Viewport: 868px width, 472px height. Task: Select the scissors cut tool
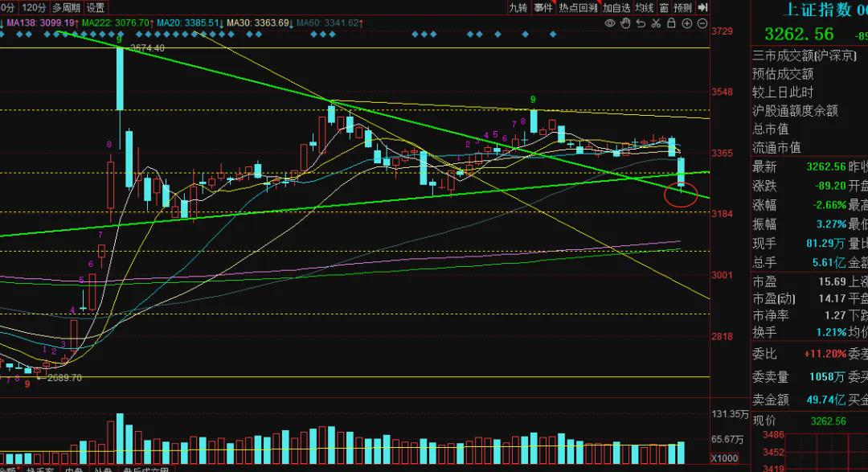point(656,23)
